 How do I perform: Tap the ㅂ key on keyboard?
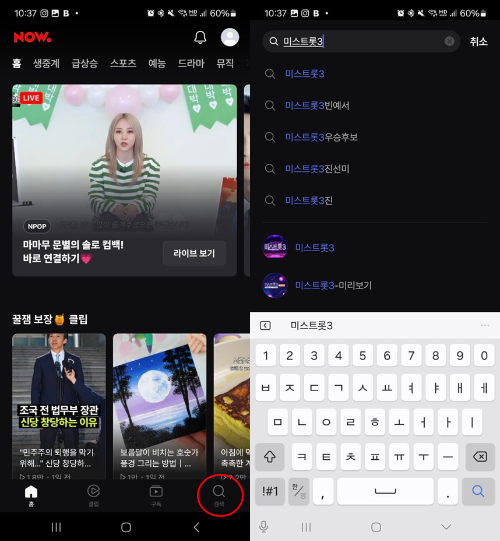(265, 388)
